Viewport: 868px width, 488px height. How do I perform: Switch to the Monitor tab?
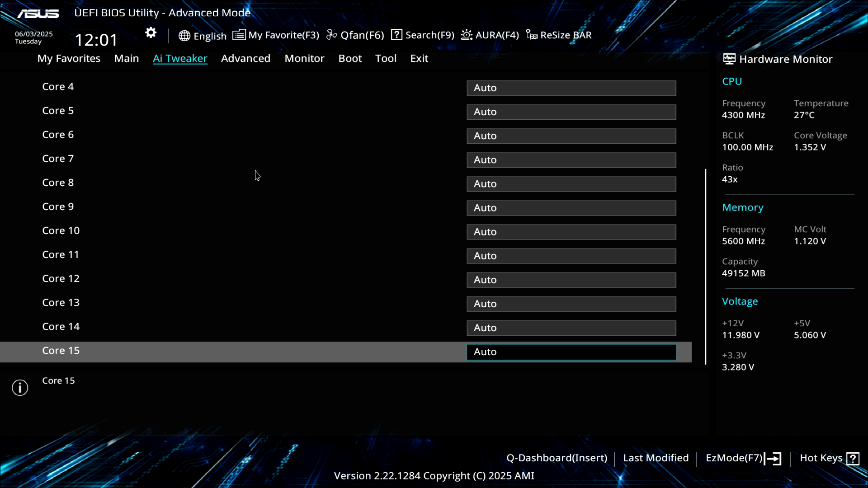pos(304,58)
